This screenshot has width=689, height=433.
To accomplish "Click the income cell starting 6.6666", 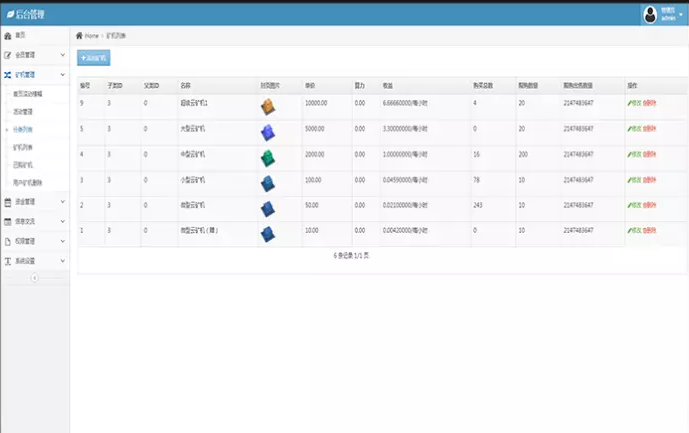I will [405, 103].
